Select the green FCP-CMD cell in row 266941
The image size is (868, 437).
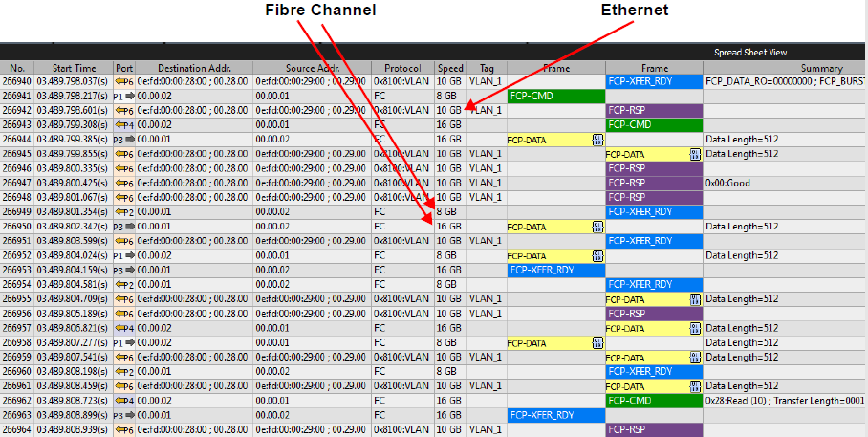(x=555, y=97)
